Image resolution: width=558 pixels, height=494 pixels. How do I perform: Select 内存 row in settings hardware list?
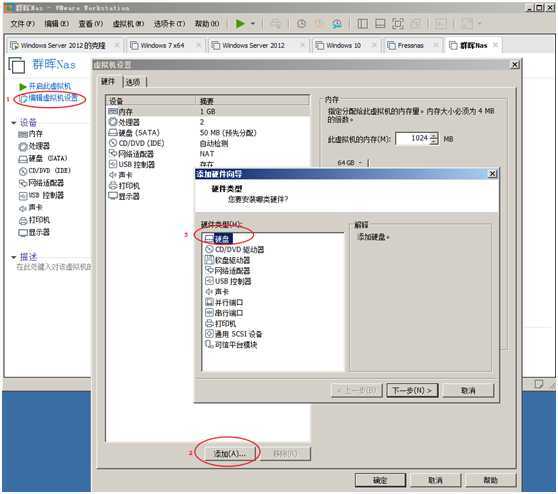pos(208,112)
